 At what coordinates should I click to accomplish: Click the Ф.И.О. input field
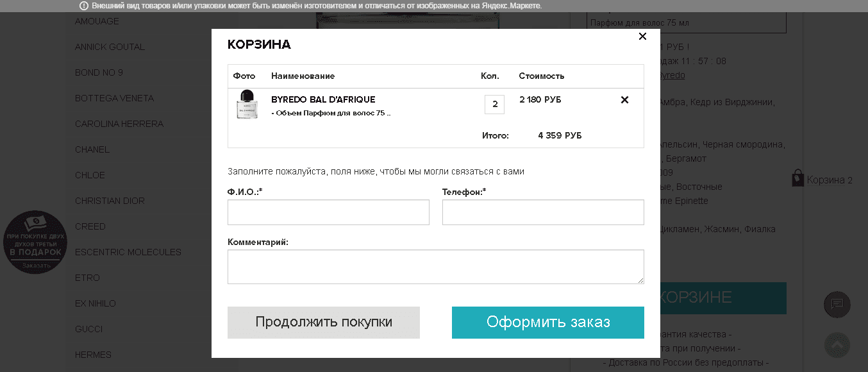coord(328,212)
